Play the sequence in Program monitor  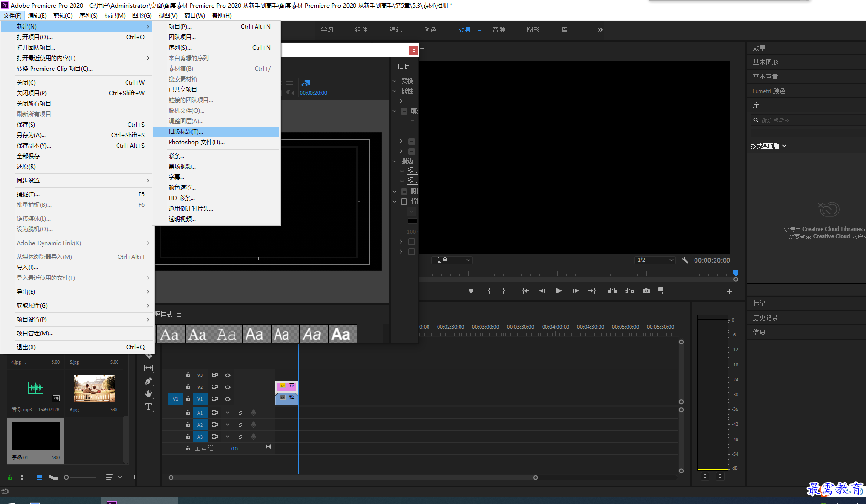tap(558, 291)
